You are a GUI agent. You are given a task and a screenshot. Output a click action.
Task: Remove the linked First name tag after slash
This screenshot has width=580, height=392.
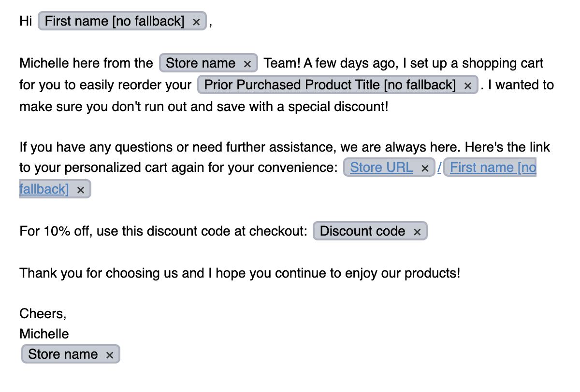[x=81, y=190]
